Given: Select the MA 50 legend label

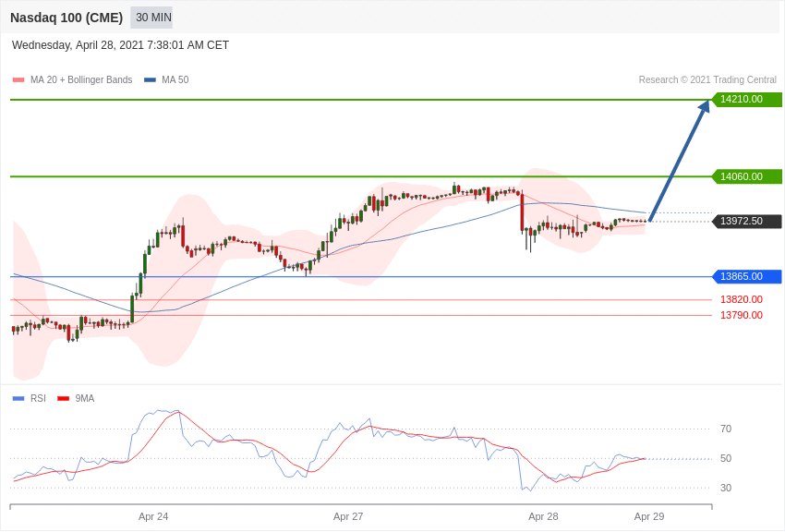Looking at the screenshot, I should [175, 80].
